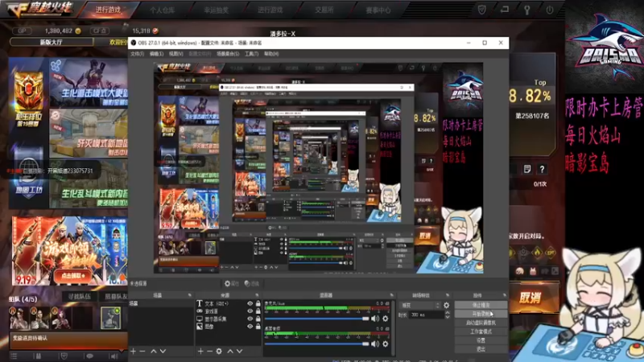Switch to the 赛事中心 tab in game
Screen dimensions: 644x362
tap(378, 10)
